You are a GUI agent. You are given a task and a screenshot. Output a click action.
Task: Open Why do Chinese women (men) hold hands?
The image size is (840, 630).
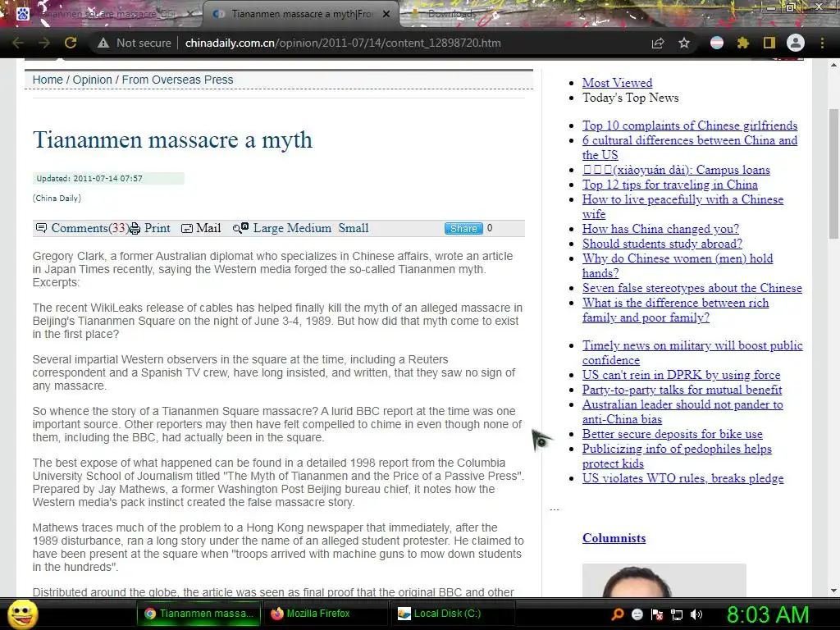(x=678, y=265)
